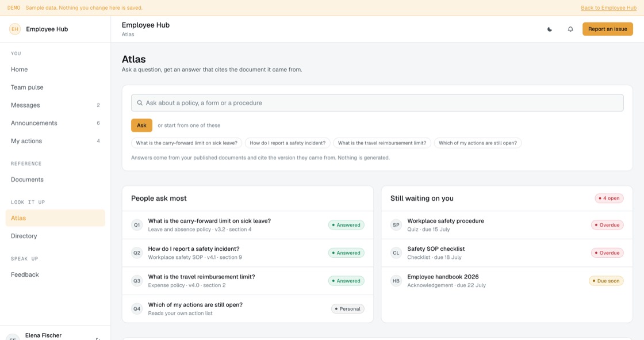Click Employee Hub title in sidebar header

pos(47,29)
